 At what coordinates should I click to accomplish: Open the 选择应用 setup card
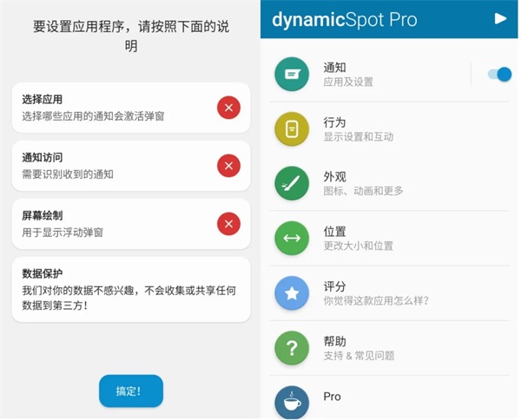[x=113, y=108]
